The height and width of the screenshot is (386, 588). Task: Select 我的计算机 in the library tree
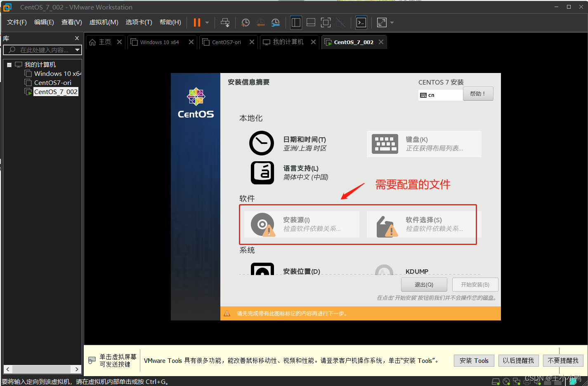click(40, 65)
